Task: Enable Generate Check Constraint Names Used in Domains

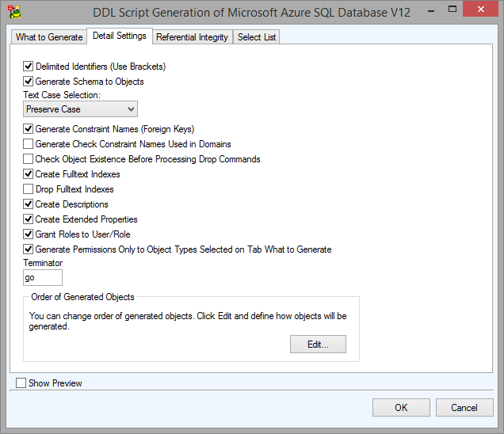Action: (29, 144)
